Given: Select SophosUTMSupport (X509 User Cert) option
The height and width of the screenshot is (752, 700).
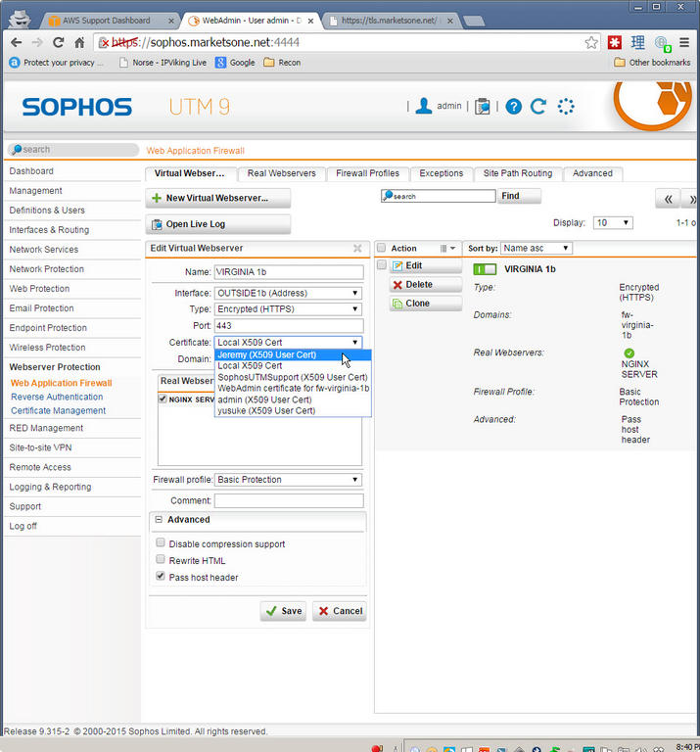Looking at the screenshot, I should 293,377.
